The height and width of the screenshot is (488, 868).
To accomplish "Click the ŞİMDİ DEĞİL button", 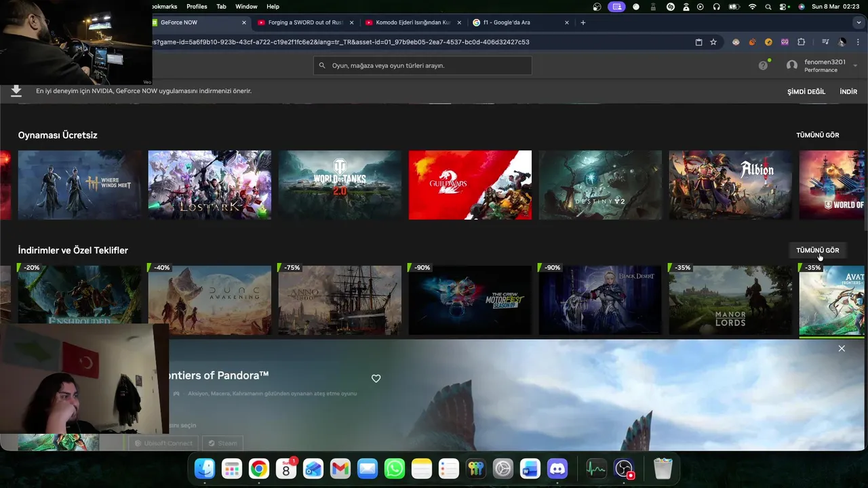I will 806,91.
